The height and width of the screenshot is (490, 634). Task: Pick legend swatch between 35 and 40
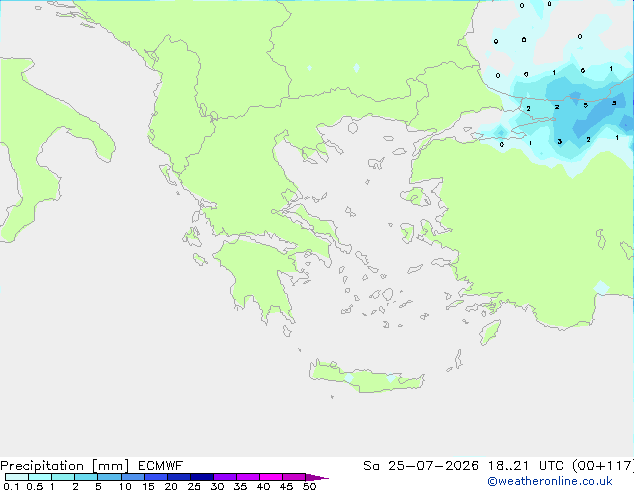pyautogui.click(x=247, y=477)
